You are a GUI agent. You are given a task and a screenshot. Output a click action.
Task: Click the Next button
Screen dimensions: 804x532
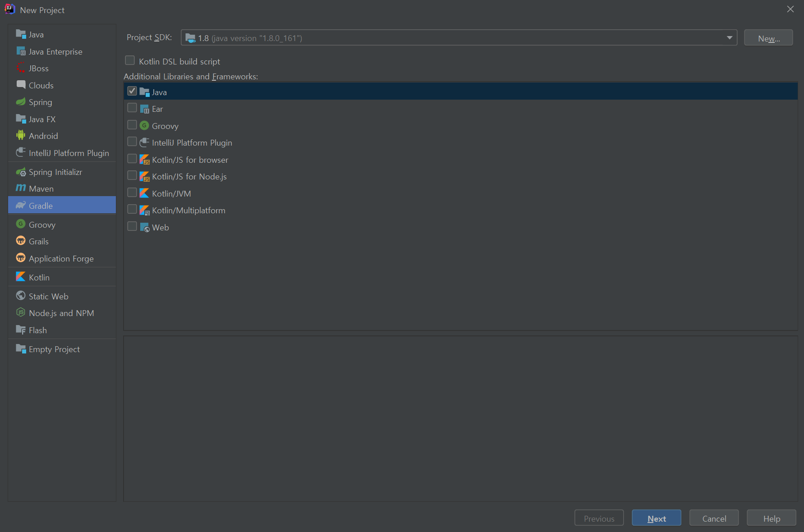click(657, 518)
